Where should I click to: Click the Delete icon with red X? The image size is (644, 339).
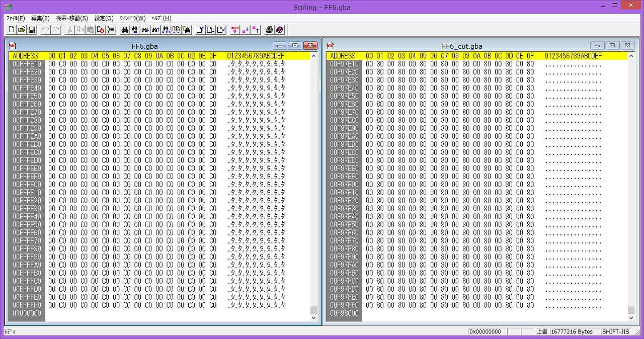101,30
